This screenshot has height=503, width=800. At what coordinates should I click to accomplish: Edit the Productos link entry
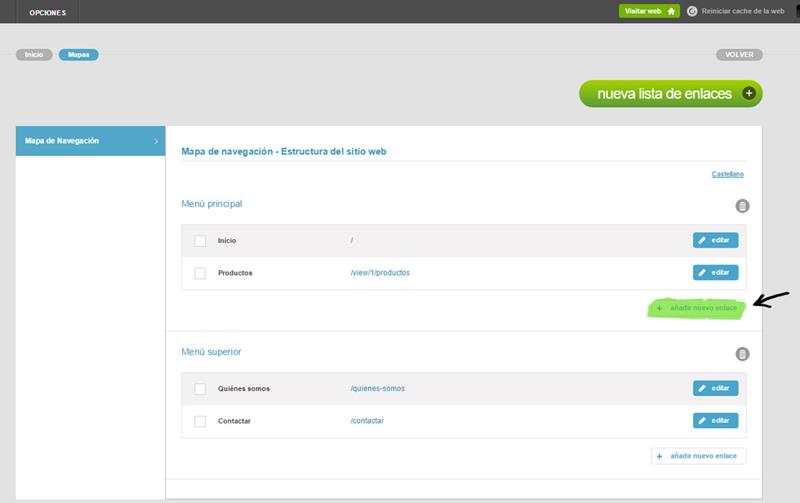[x=715, y=272]
